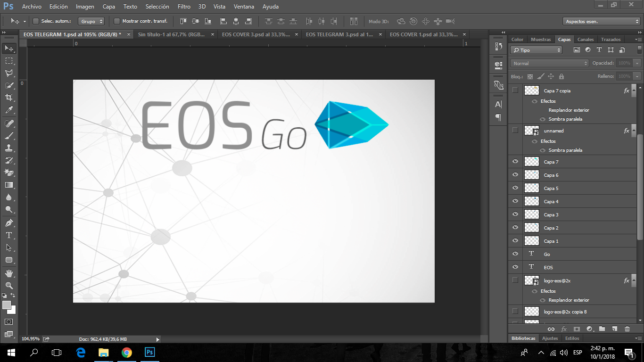Open Chrome from the Windows taskbar
Viewport: 644px width, 362px height.
(x=127, y=352)
